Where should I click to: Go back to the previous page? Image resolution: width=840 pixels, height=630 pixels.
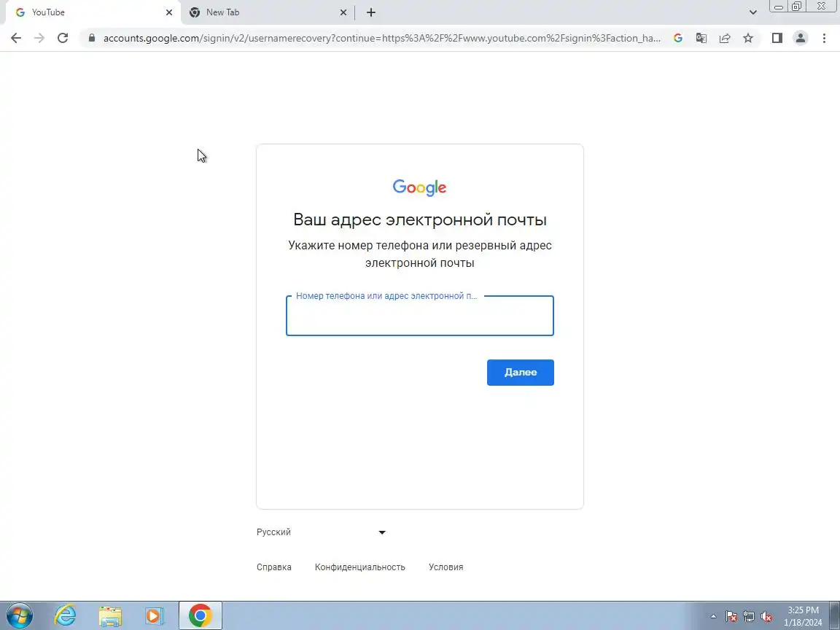16,38
